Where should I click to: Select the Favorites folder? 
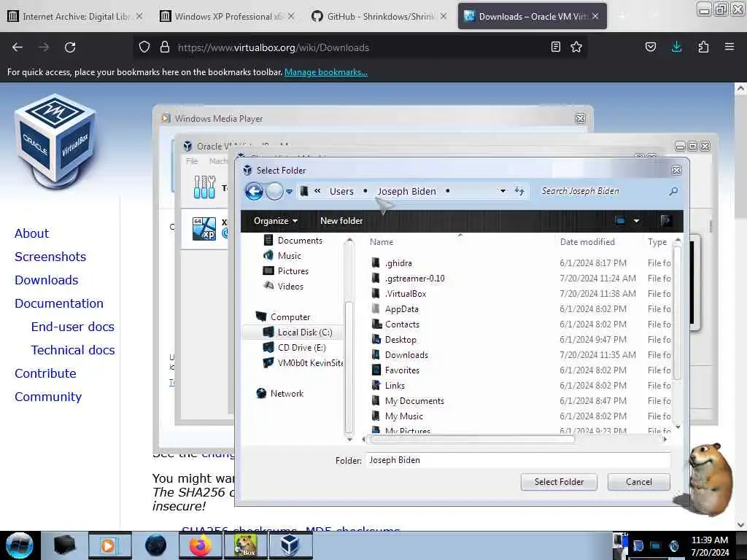click(402, 370)
